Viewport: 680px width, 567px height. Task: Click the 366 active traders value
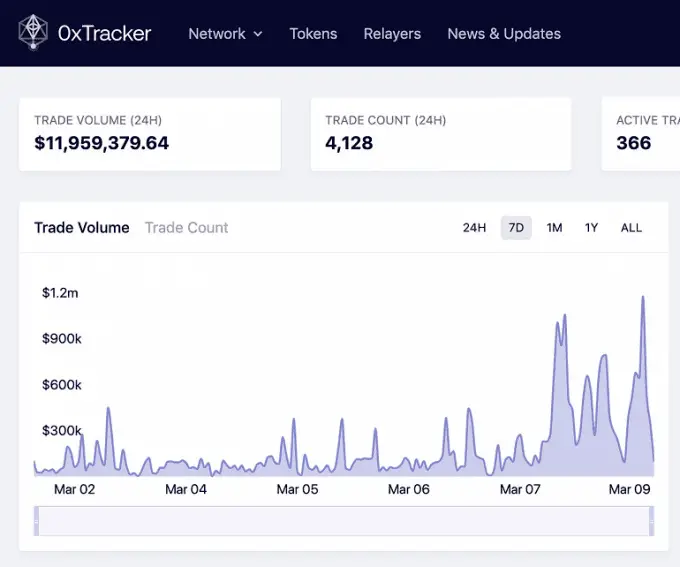[x=634, y=143]
